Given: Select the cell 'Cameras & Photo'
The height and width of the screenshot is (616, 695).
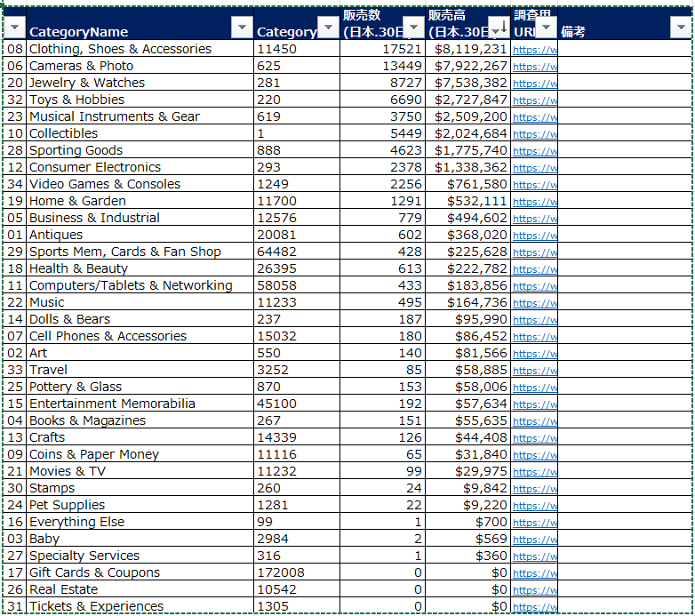Looking at the screenshot, I should [140, 66].
